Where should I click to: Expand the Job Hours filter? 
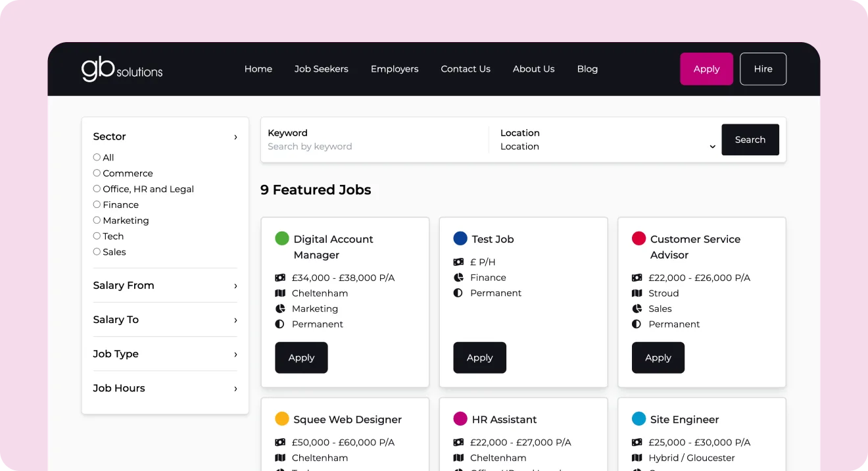pyautogui.click(x=164, y=388)
